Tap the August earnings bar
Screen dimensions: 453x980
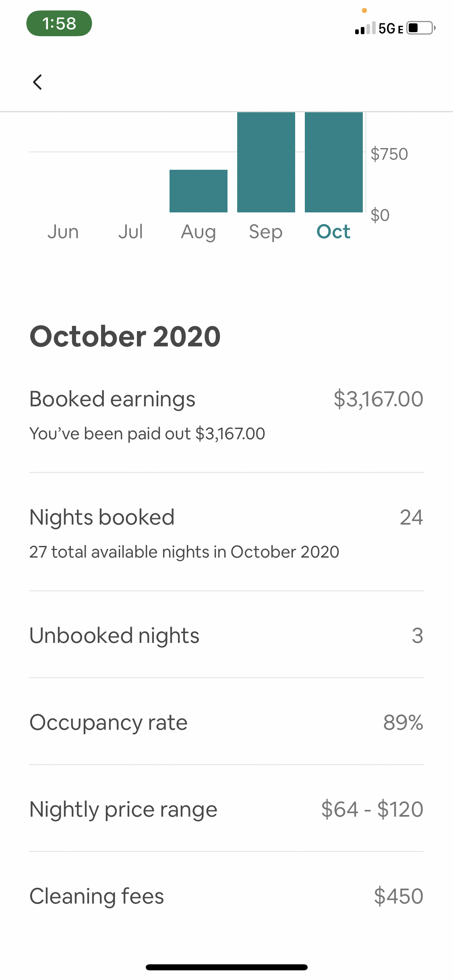pos(198,191)
